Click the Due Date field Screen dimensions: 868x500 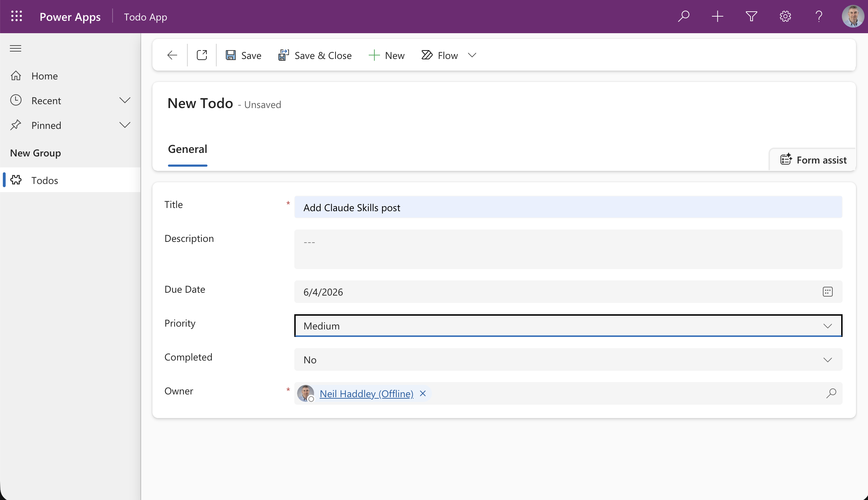[568, 292]
